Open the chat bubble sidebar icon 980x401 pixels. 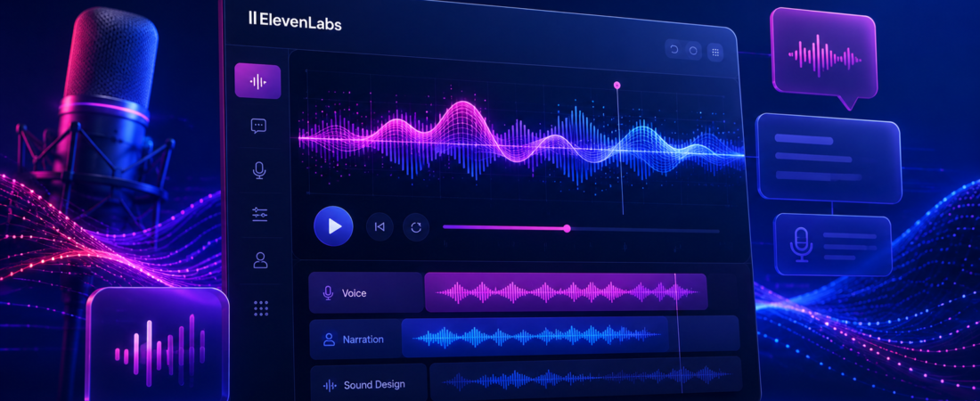pos(258,126)
